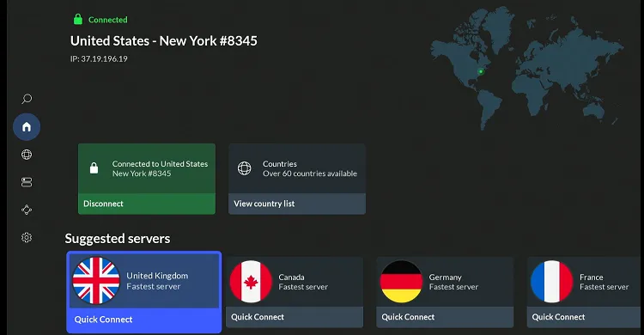Open the servers icon in the sidebar

(27, 182)
